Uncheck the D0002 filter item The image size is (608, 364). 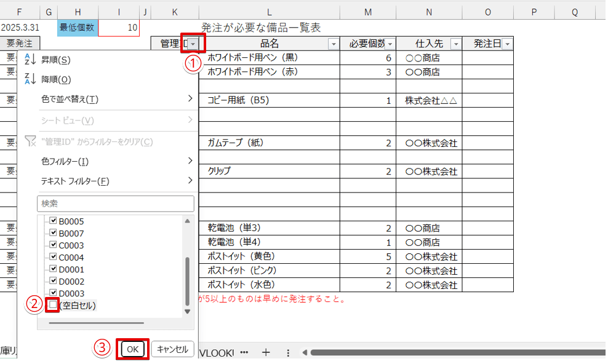click(53, 281)
